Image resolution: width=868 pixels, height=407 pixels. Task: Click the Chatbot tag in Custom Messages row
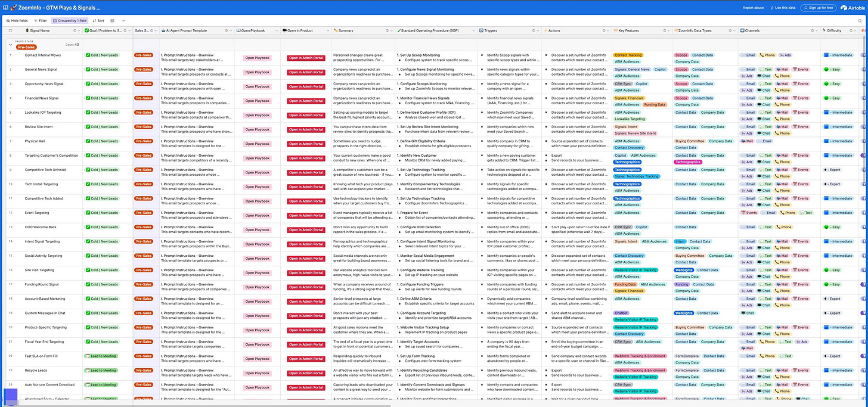click(x=621, y=313)
